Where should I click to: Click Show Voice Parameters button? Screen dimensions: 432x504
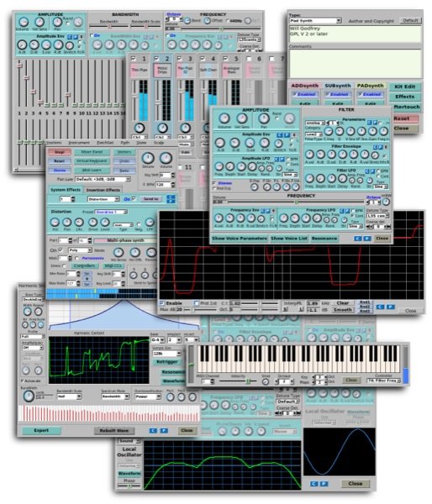240,239
